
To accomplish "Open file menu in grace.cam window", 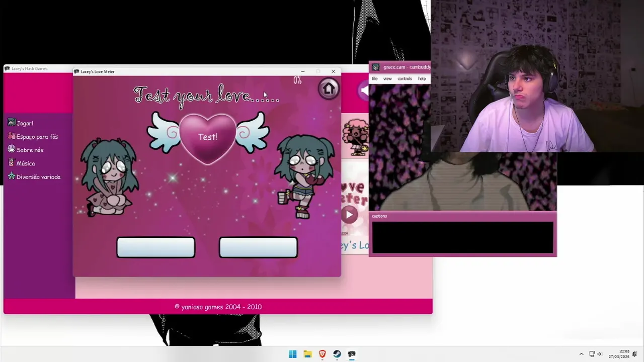I will click(374, 79).
